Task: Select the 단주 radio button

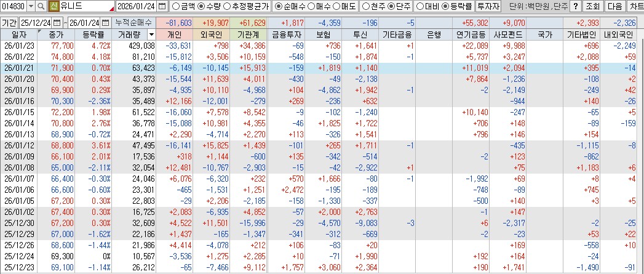Action: pyautogui.click(x=391, y=6)
